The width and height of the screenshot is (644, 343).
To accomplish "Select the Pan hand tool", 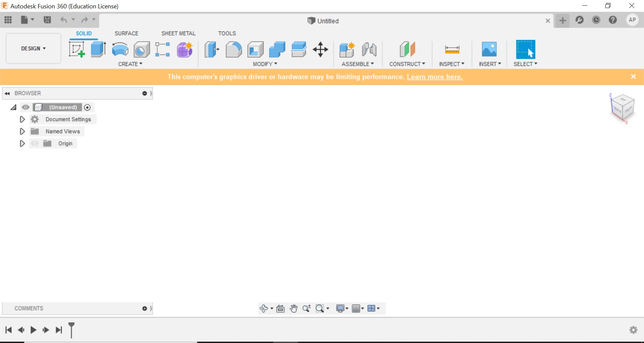I will pos(293,308).
